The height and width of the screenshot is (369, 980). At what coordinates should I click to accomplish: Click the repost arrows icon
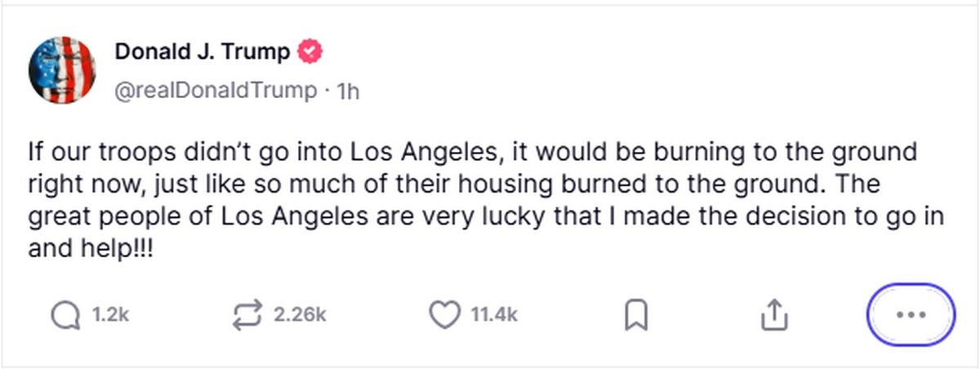click(x=247, y=315)
